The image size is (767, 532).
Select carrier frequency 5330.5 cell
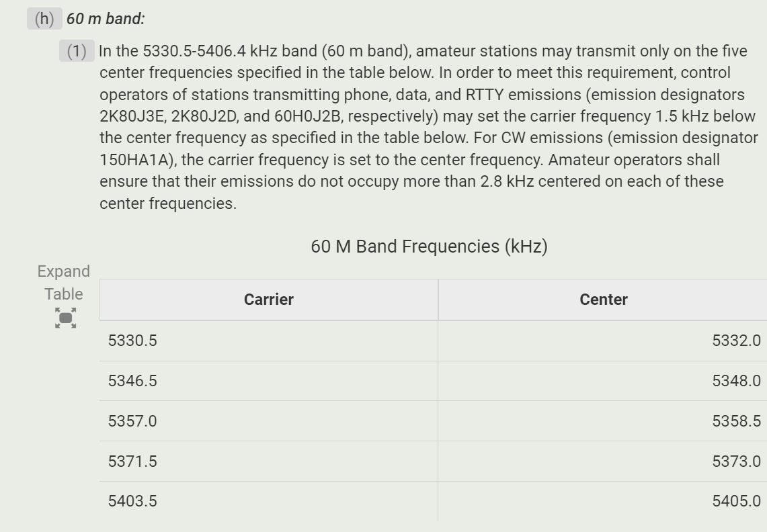(x=268, y=341)
